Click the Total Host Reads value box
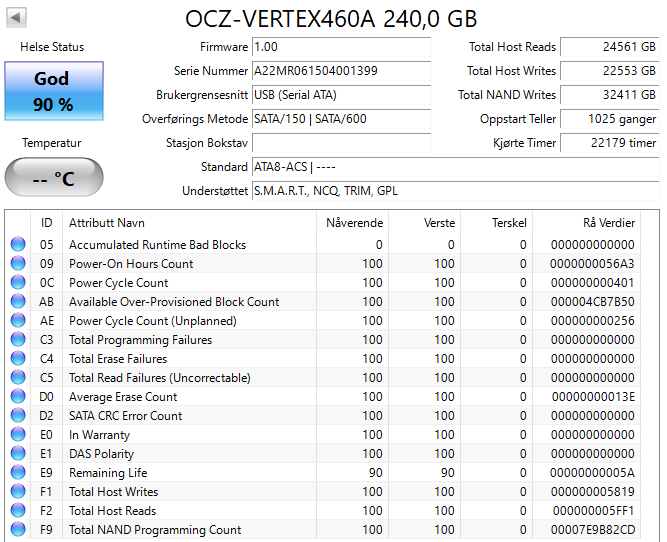Viewport: 667px width, 542px height. tap(608, 47)
